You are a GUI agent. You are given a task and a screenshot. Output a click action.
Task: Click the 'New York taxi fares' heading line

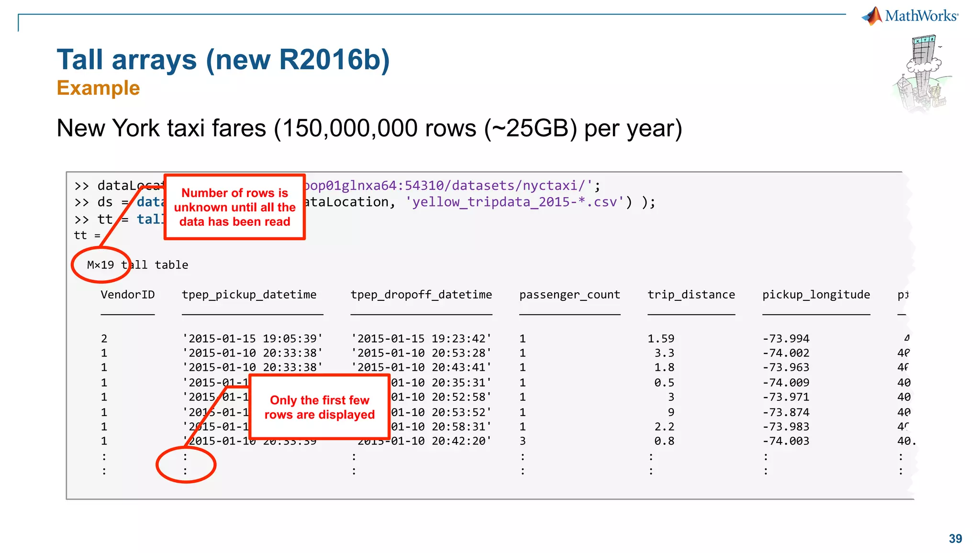coord(369,128)
